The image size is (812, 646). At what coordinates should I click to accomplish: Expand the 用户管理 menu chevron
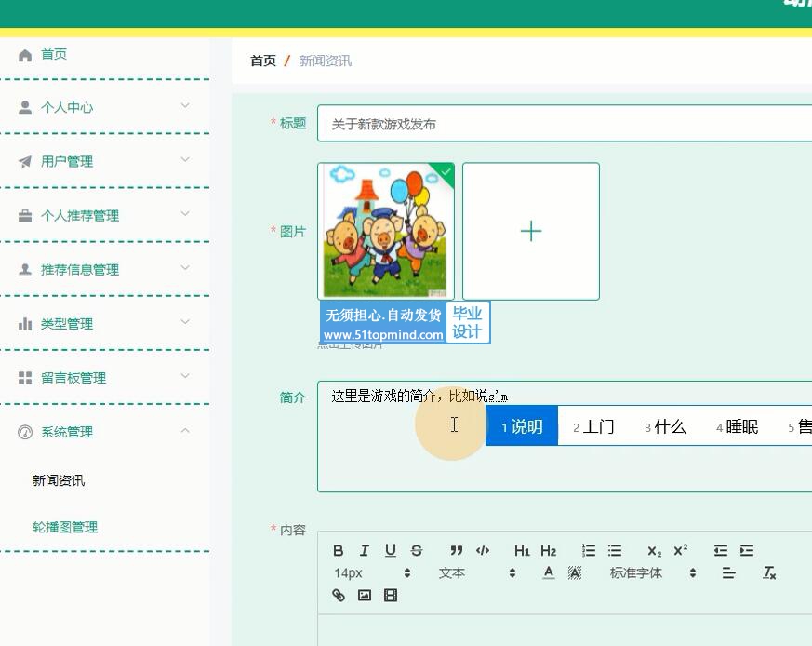coord(185,160)
